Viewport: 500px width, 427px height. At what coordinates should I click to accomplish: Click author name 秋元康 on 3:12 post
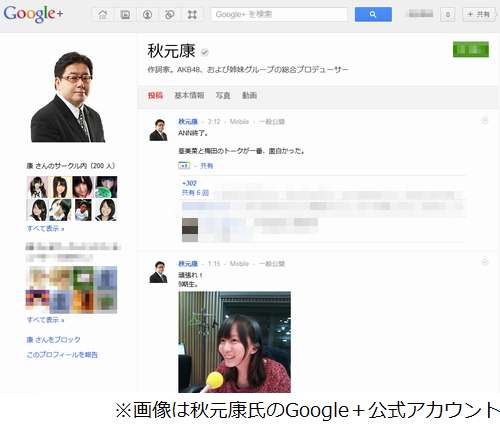coord(188,122)
